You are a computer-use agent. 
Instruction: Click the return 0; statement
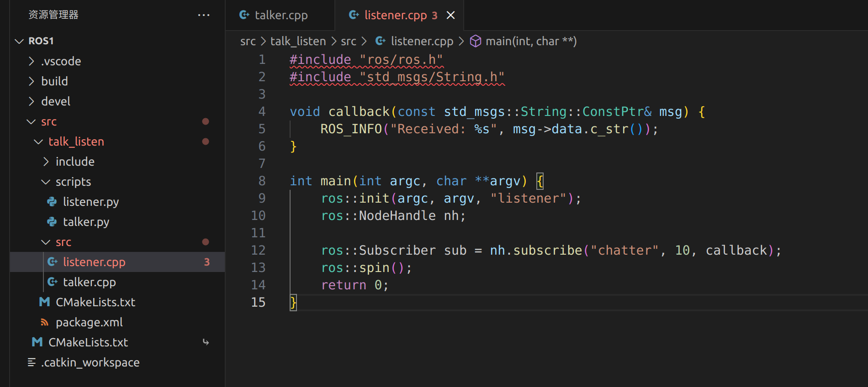tap(355, 285)
